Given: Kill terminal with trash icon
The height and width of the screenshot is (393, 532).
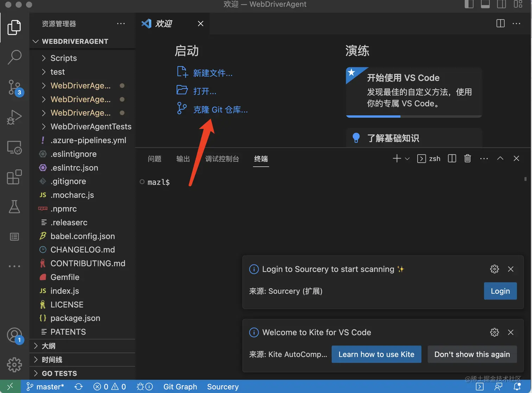Looking at the screenshot, I should coord(467,159).
